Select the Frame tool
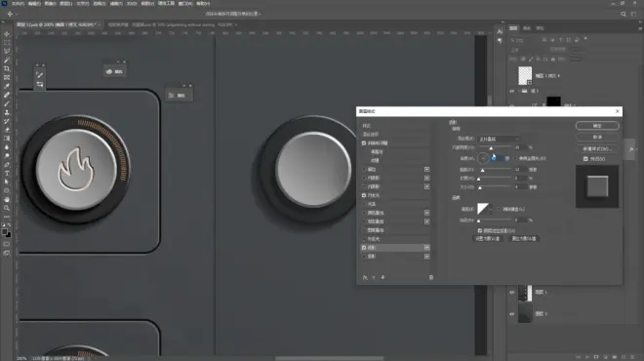Viewport: 644px width, 361px height. click(7, 77)
